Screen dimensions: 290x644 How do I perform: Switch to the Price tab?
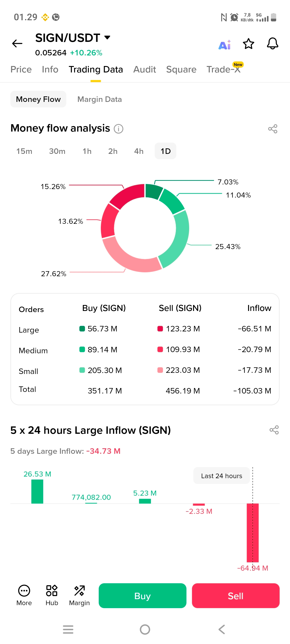[x=21, y=69]
